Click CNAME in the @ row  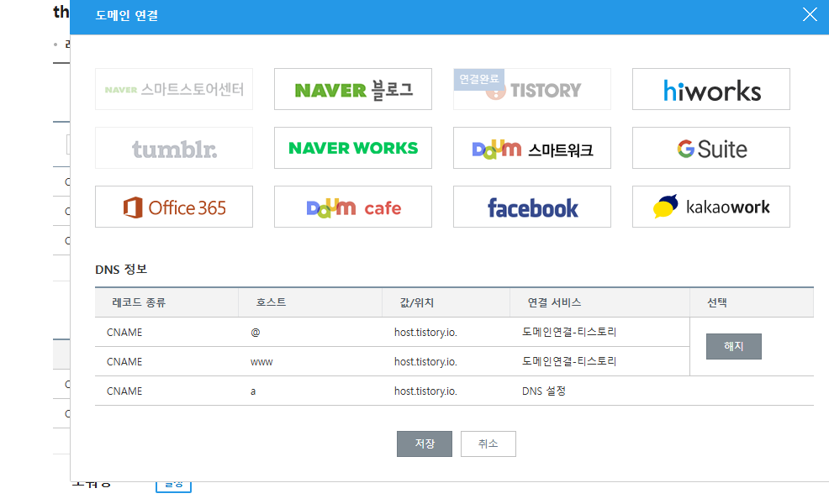click(x=124, y=333)
